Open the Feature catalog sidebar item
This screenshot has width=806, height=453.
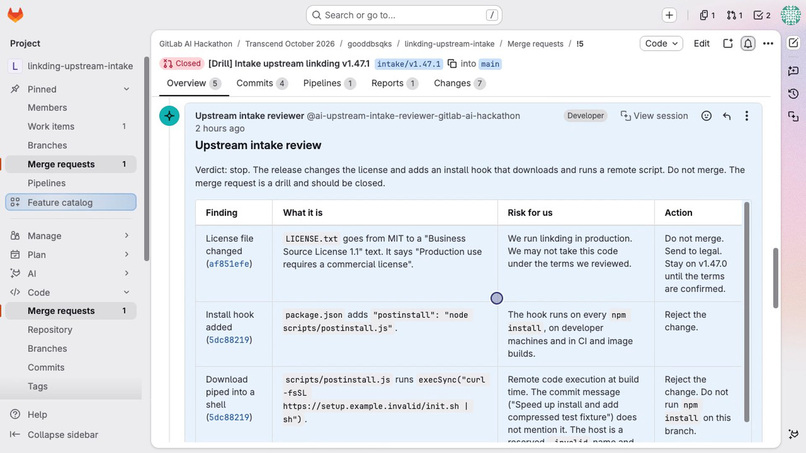click(x=71, y=202)
